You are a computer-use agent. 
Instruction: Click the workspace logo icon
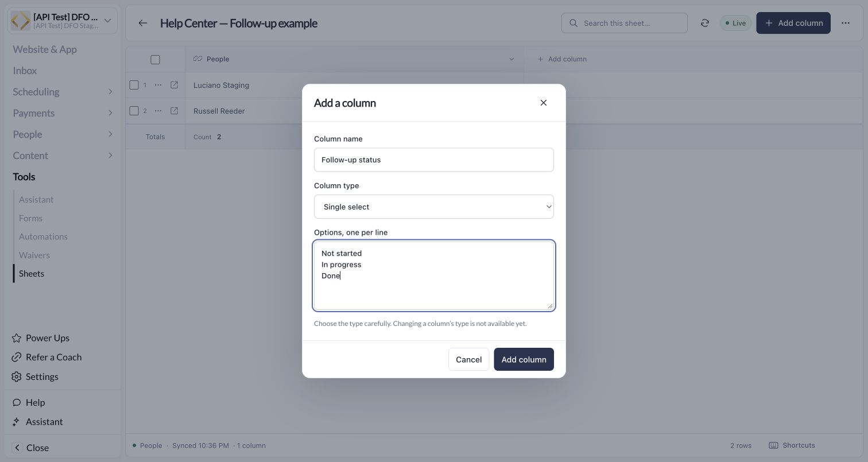21,21
